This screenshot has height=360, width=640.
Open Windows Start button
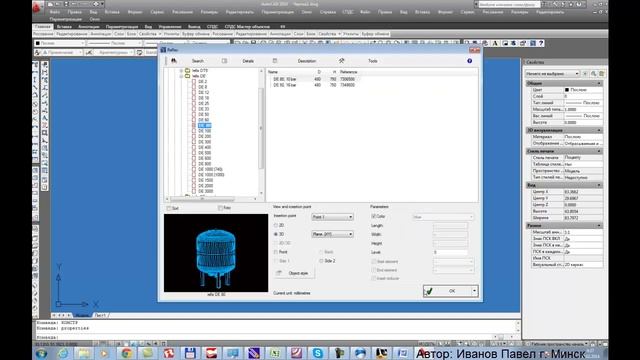click(41, 353)
